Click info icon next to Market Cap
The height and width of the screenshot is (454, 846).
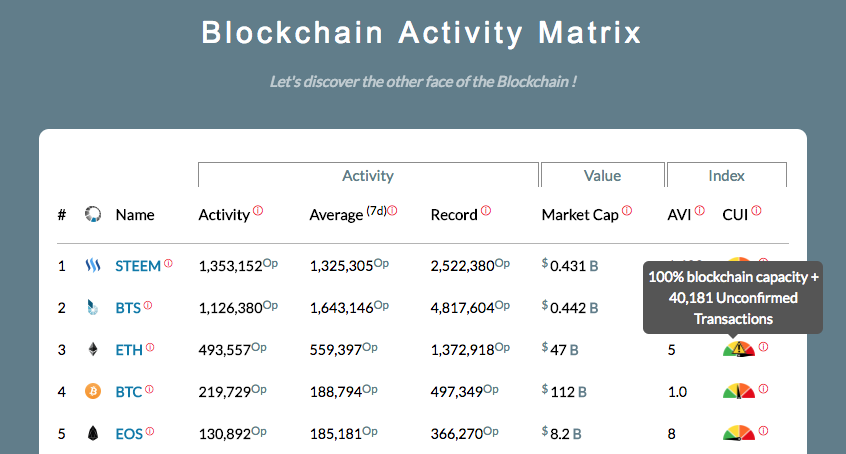[x=627, y=211]
